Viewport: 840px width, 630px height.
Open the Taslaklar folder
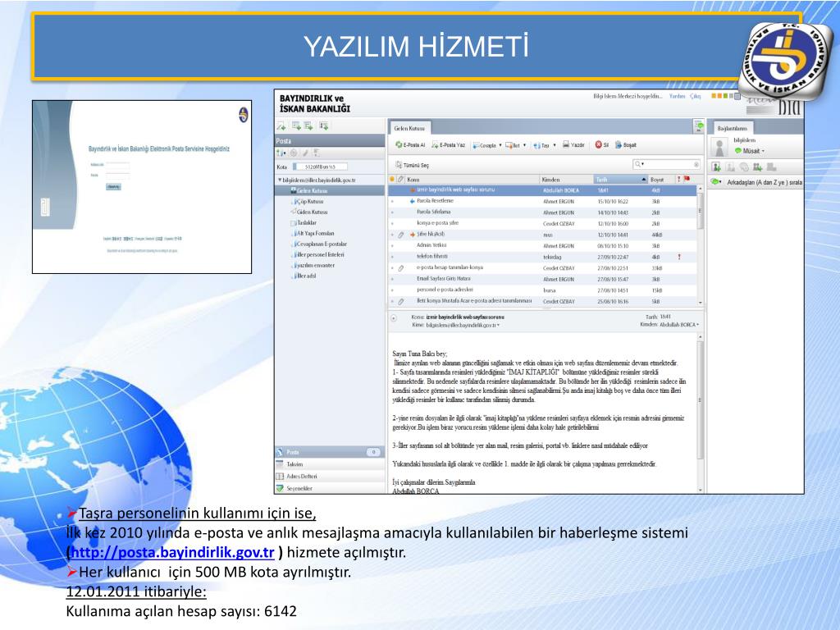[x=304, y=223]
